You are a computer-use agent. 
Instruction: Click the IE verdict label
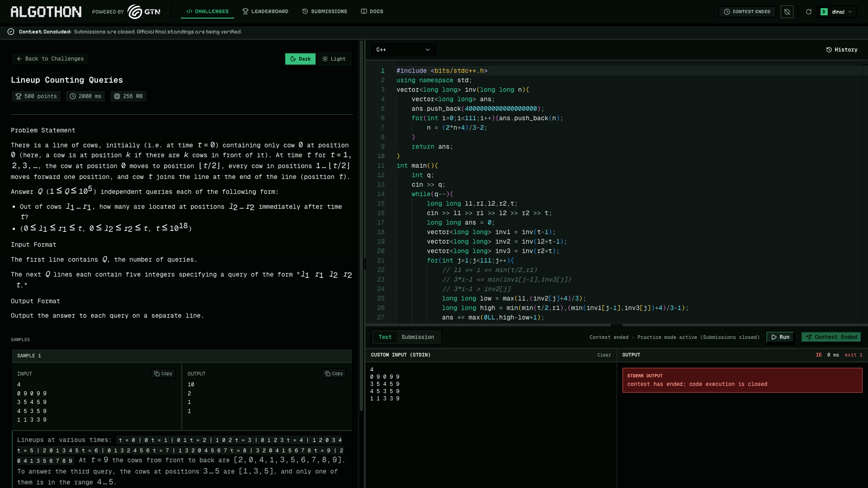click(x=819, y=355)
